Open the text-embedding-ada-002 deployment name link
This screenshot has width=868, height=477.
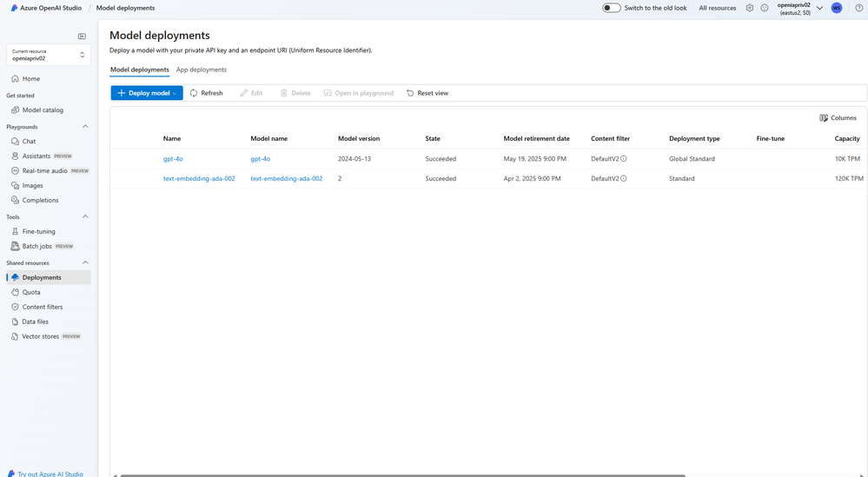click(199, 179)
